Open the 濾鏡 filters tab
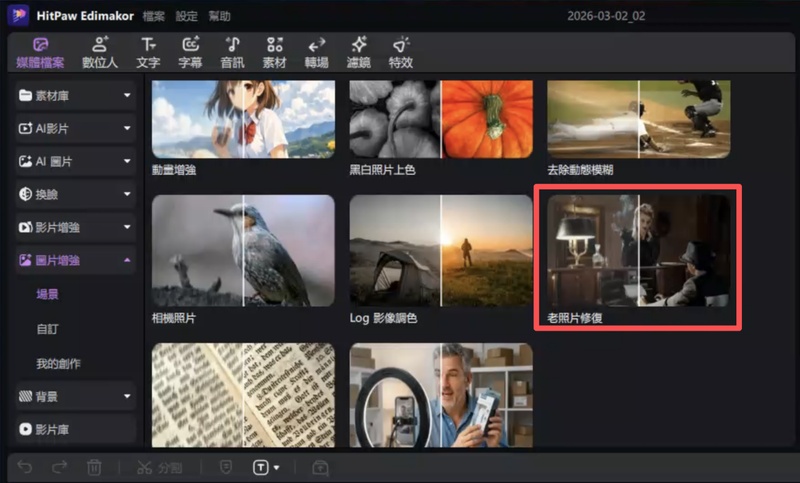This screenshot has height=483, width=800. [x=359, y=53]
